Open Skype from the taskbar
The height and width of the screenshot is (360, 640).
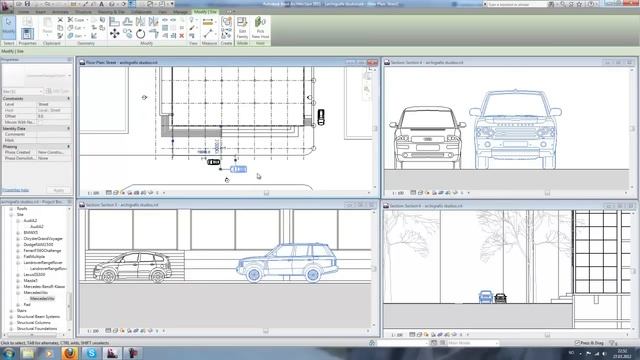(x=91, y=353)
